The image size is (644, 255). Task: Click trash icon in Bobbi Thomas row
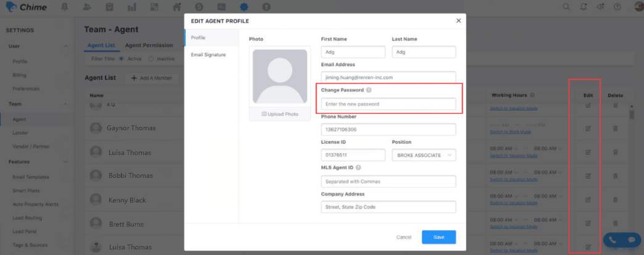pyautogui.click(x=615, y=176)
